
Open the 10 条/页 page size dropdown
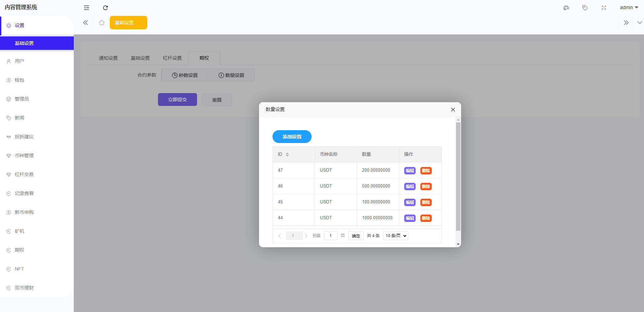[x=395, y=236]
